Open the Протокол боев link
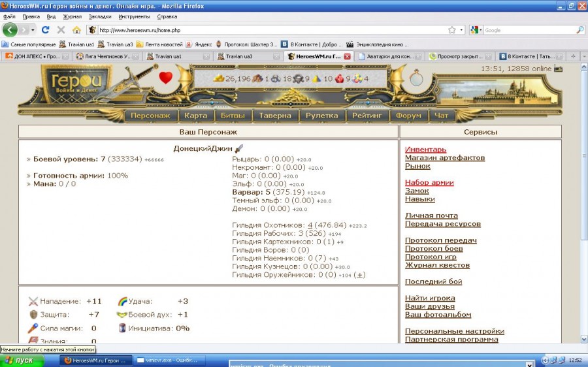 pos(434,249)
